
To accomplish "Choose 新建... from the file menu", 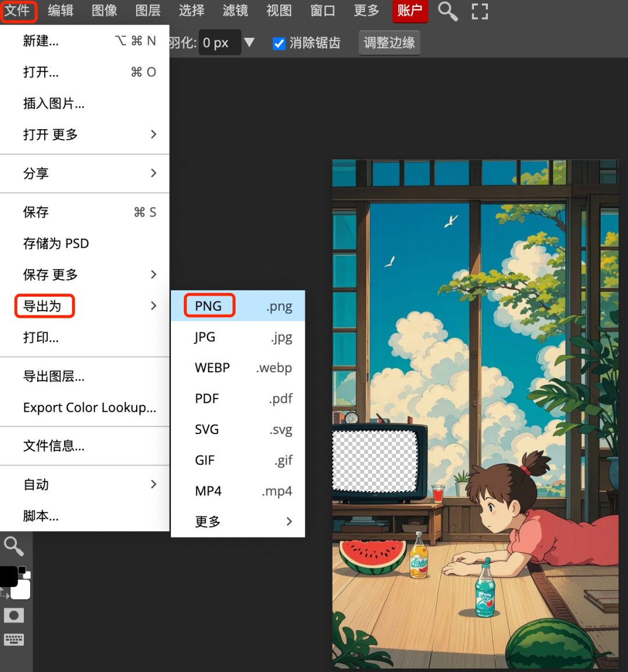I will pyautogui.click(x=85, y=41).
